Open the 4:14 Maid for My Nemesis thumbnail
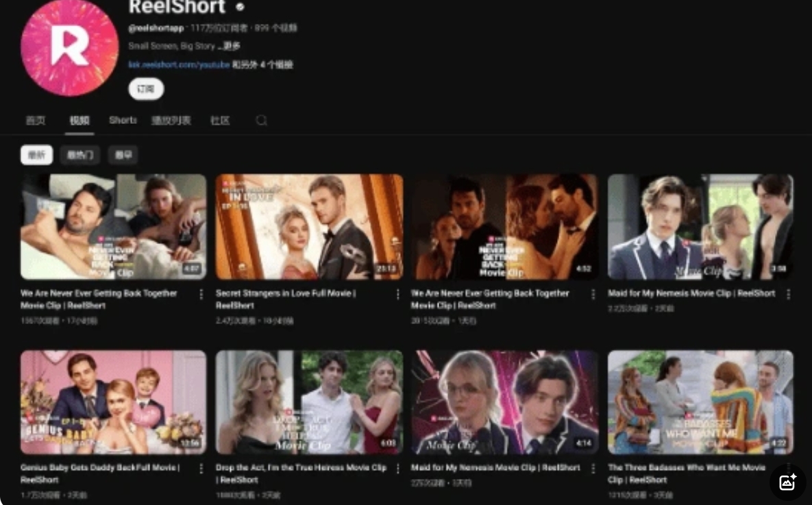The width and height of the screenshot is (812, 505). pyautogui.click(x=504, y=402)
